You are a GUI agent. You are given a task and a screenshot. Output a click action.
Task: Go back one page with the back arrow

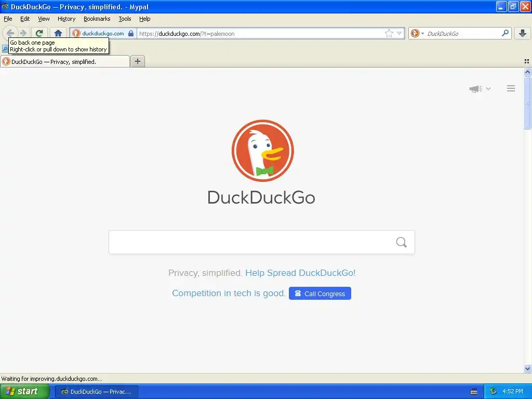pos(10,33)
